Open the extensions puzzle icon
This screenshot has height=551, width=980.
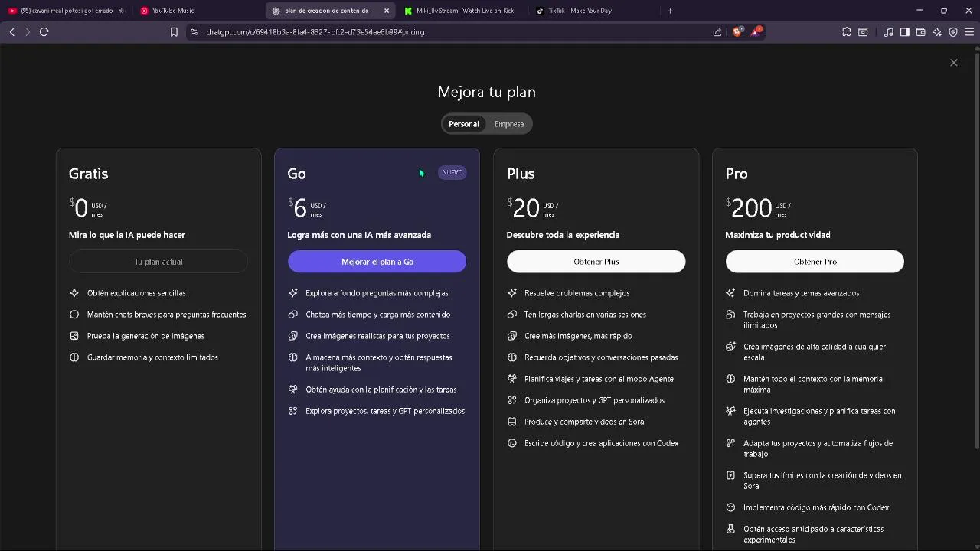tap(846, 32)
